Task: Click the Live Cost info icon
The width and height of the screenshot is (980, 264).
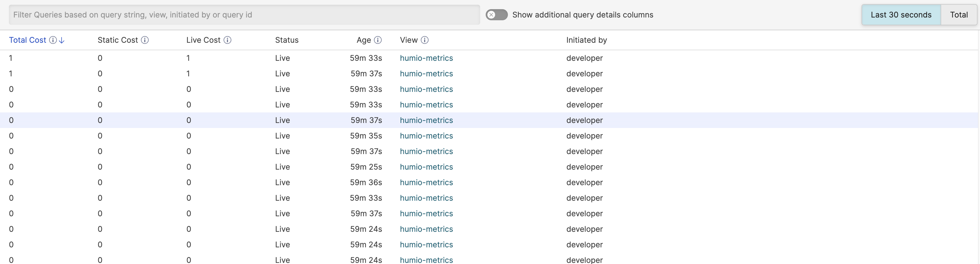Action: 227,40
